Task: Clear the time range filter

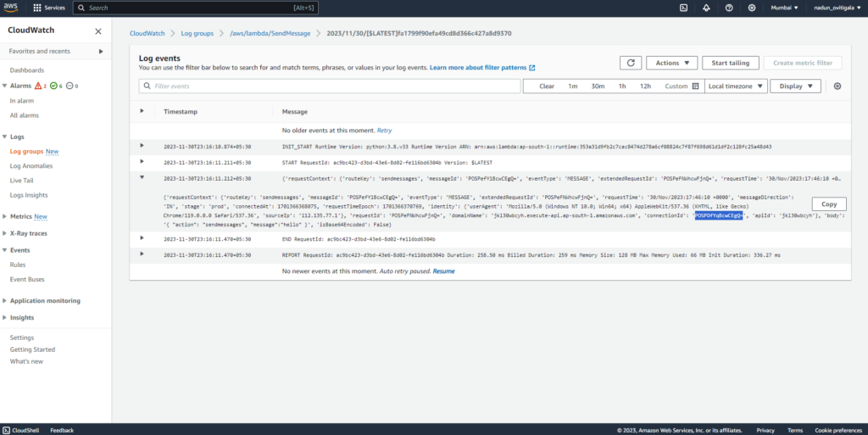Action: pyautogui.click(x=547, y=86)
